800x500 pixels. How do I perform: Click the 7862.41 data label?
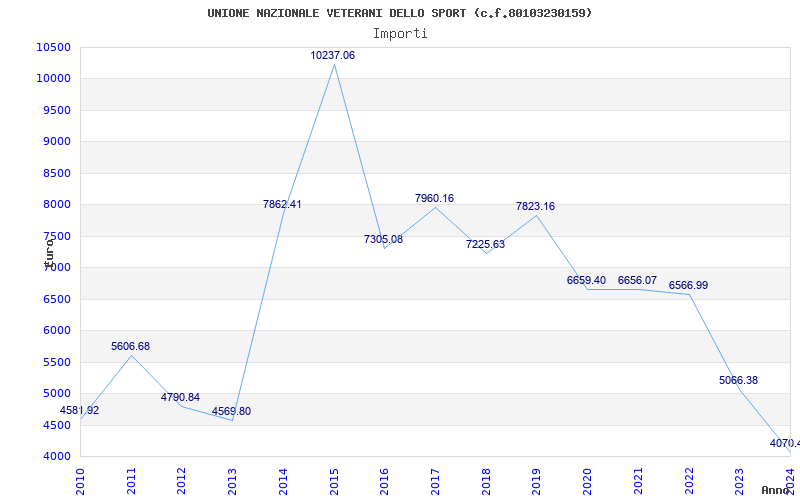[x=282, y=205]
